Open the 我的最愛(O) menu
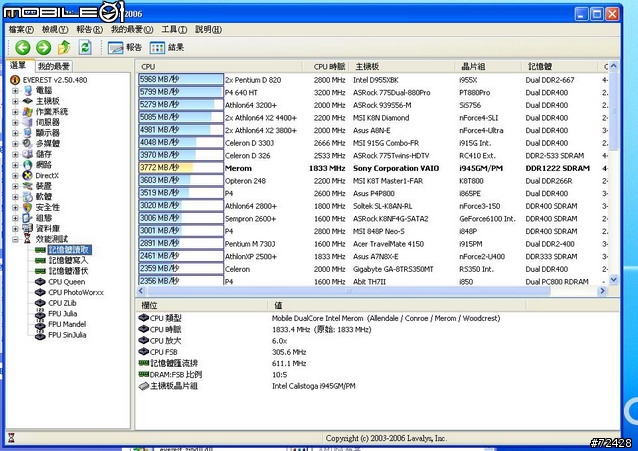 [132, 29]
